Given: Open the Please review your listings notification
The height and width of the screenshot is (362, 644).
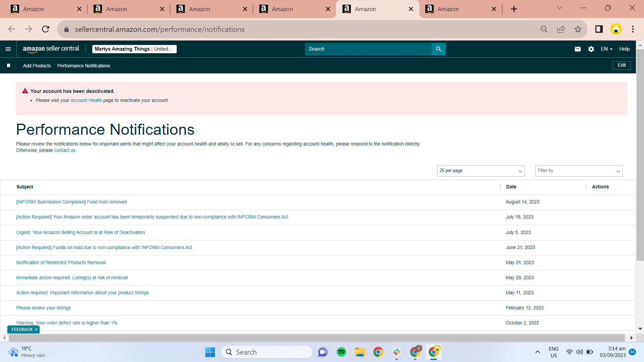Looking at the screenshot, I should click(44, 308).
